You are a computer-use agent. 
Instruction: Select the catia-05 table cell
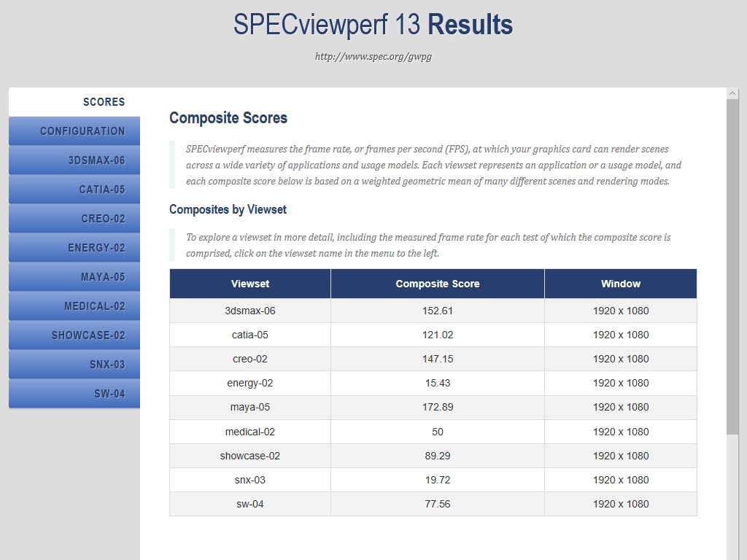tap(250, 335)
